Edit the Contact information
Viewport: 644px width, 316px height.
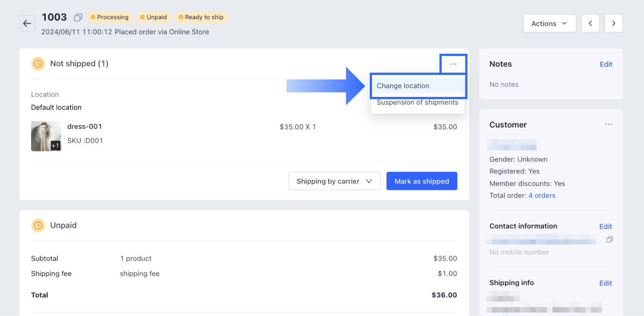605,226
